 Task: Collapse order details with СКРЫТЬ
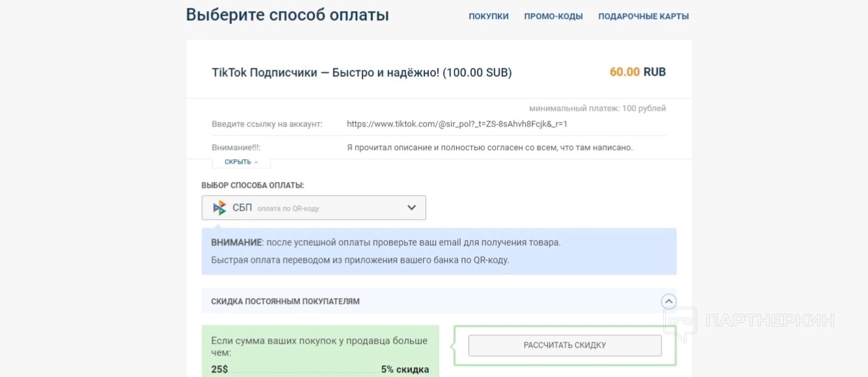238,162
